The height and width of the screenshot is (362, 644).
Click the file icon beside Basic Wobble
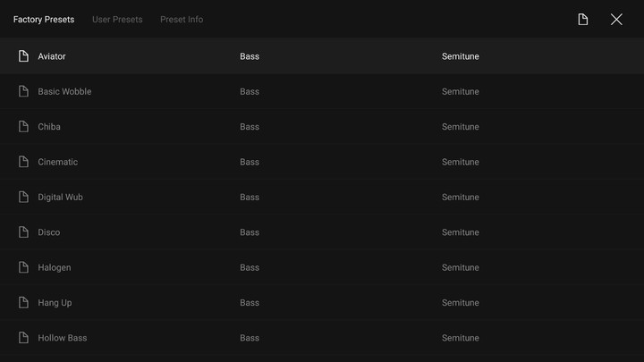pyautogui.click(x=24, y=91)
